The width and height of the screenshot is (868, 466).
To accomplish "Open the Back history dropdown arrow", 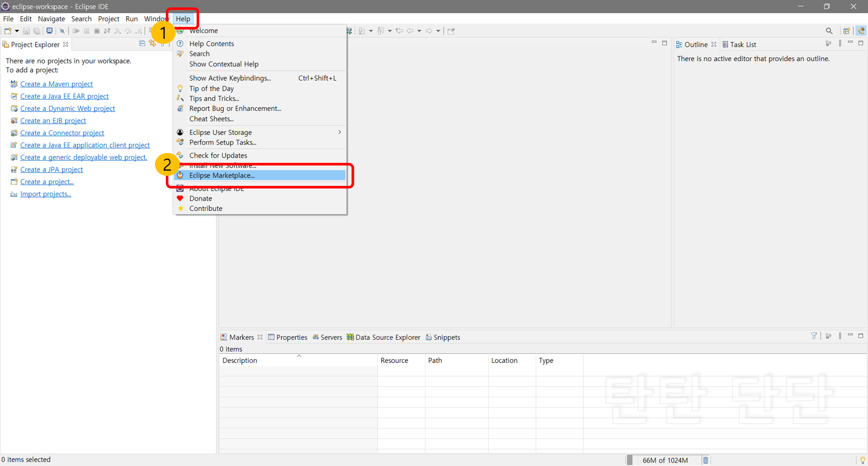I will 419,31.
